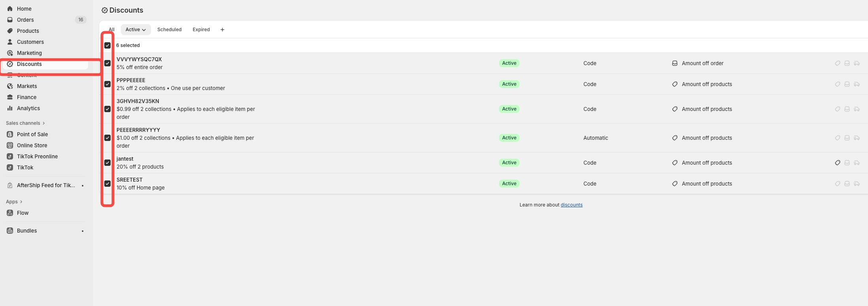Open the Flow app icon
This screenshot has width=868, height=306.
click(x=10, y=213)
